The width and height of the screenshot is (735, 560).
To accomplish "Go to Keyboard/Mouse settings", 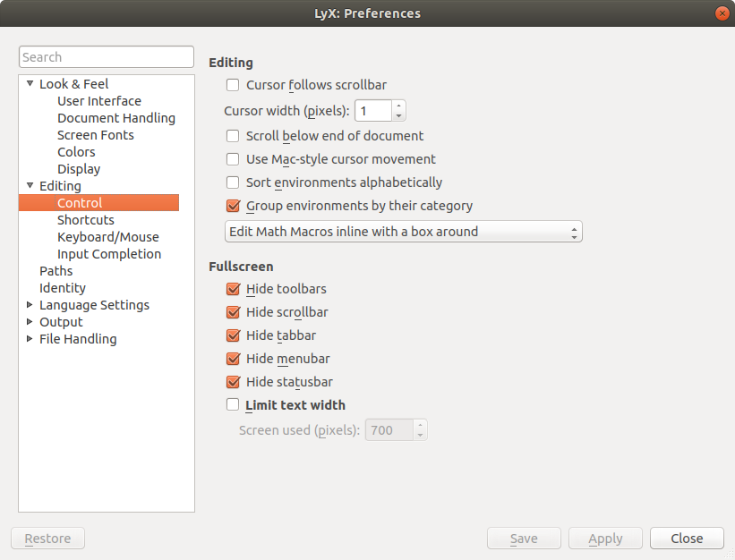I will (107, 237).
